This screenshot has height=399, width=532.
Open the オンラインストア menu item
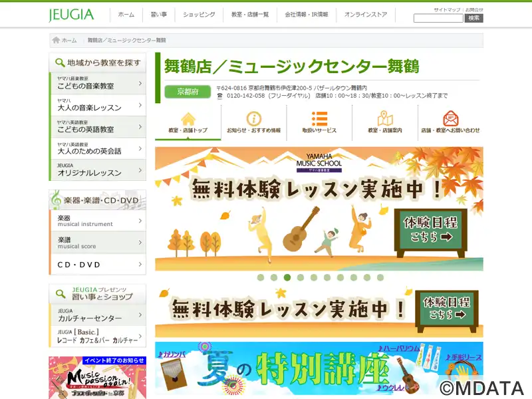click(366, 15)
